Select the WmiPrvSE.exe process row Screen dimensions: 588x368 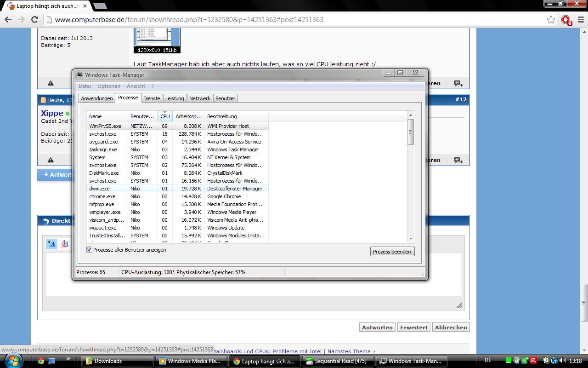point(177,126)
